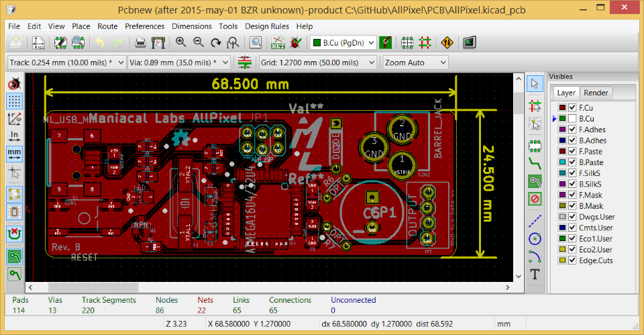Uncheck the Edge.Cuts layer visibility
Viewport: 644px width, 335px height.
point(572,260)
